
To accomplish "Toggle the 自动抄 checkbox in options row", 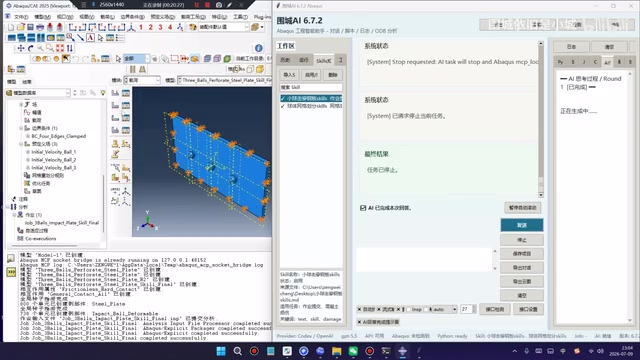I will 360,309.
